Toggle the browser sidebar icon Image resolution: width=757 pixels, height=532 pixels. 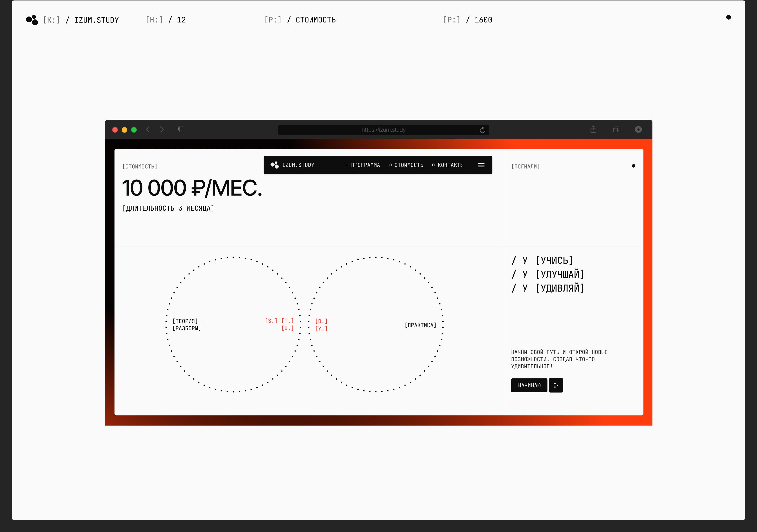[180, 130]
